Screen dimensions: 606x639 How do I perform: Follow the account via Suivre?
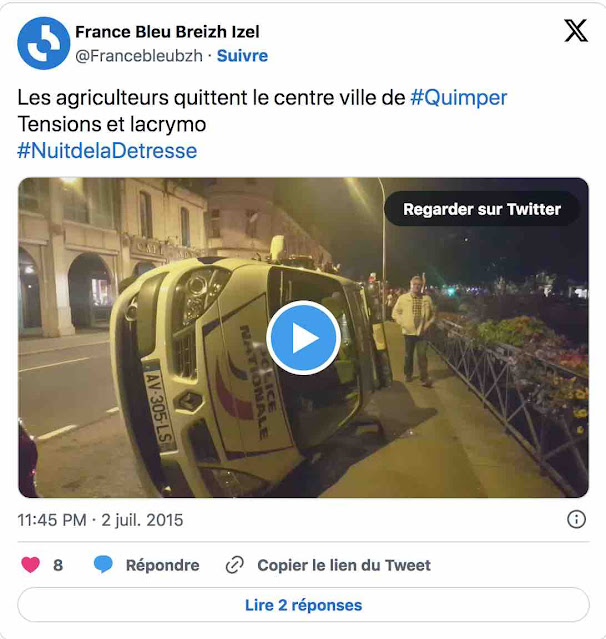click(242, 56)
